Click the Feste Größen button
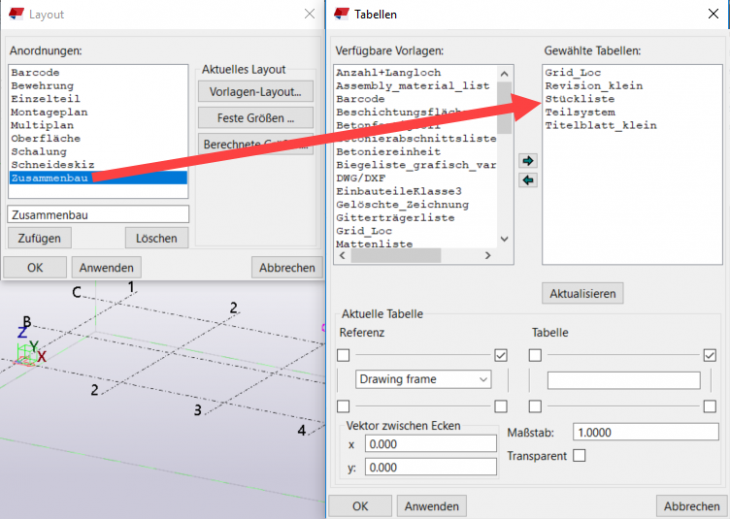Viewport: 730px width, 519px height. pyautogui.click(x=256, y=118)
